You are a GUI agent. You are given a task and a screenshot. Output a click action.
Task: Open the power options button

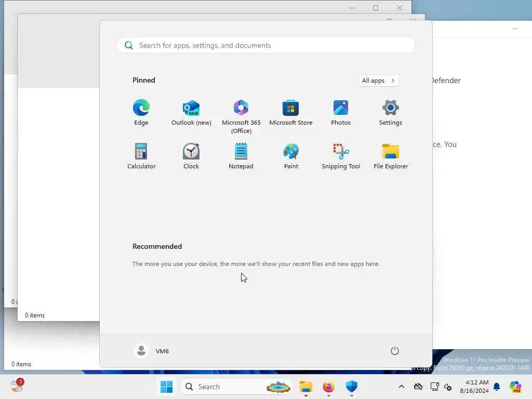pos(395,351)
